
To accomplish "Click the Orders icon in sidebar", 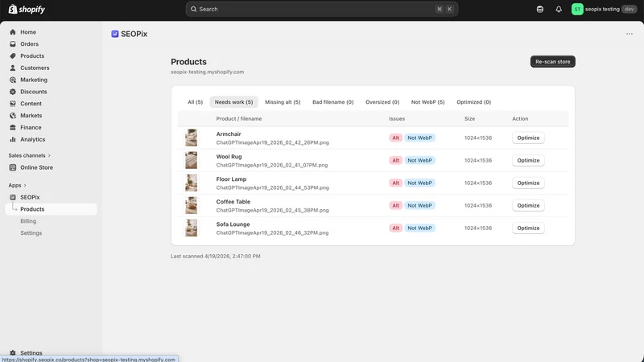I will tap(13, 44).
